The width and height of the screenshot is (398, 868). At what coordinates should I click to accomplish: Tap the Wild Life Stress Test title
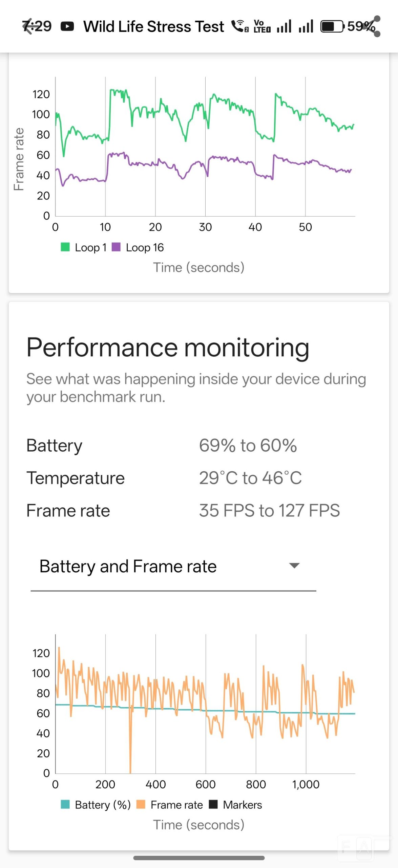tap(153, 26)
